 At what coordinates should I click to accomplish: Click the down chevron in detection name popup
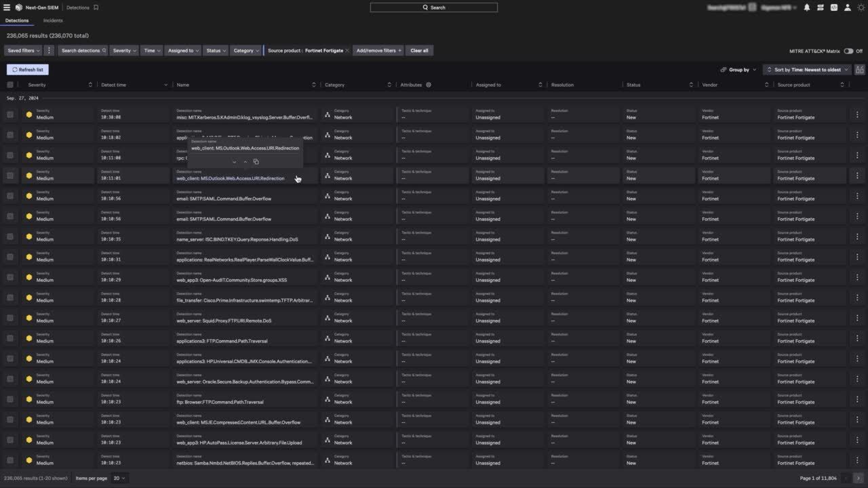point(234,162)
